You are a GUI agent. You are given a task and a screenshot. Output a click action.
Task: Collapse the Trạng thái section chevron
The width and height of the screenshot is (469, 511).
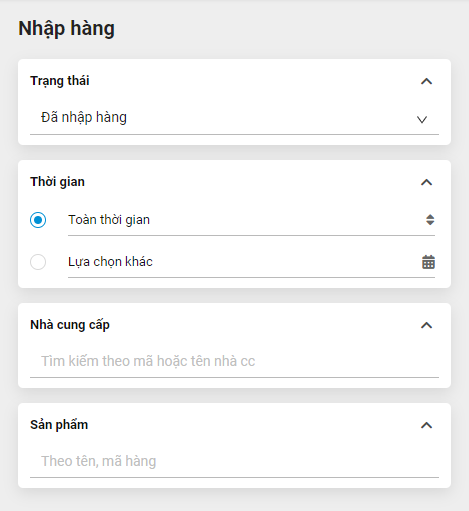click(x=426, y=81)
